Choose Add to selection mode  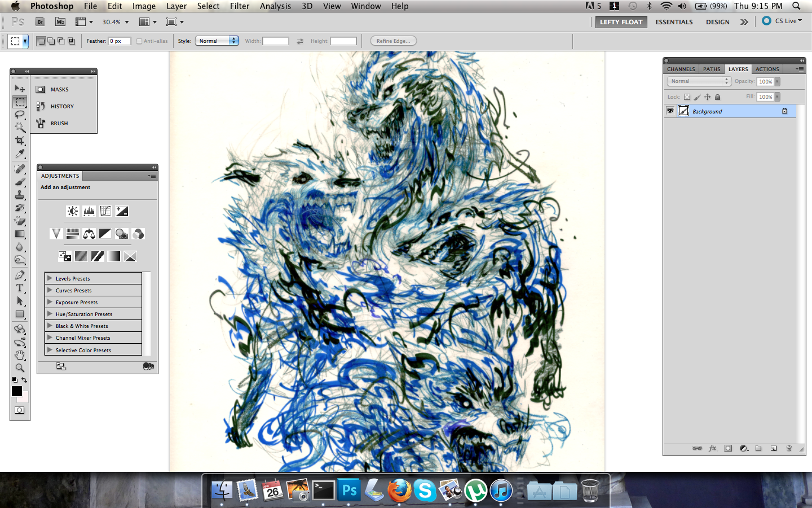[51, 41]
